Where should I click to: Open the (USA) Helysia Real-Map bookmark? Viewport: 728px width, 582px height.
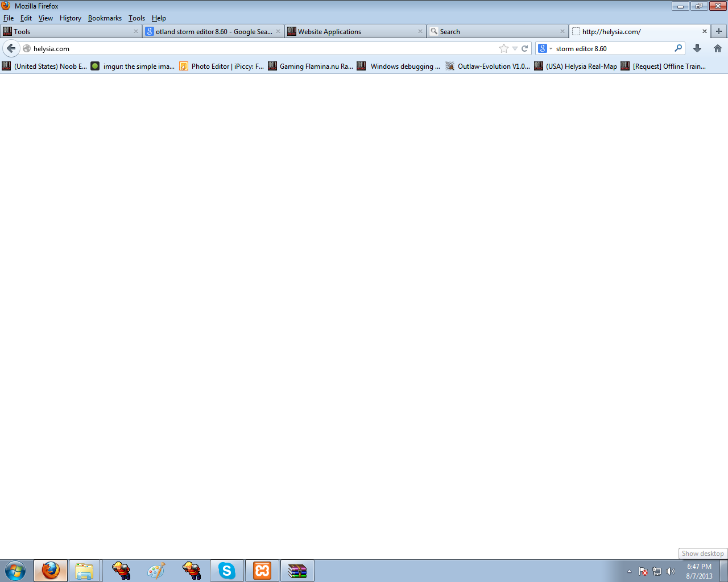tap(576, 66)
